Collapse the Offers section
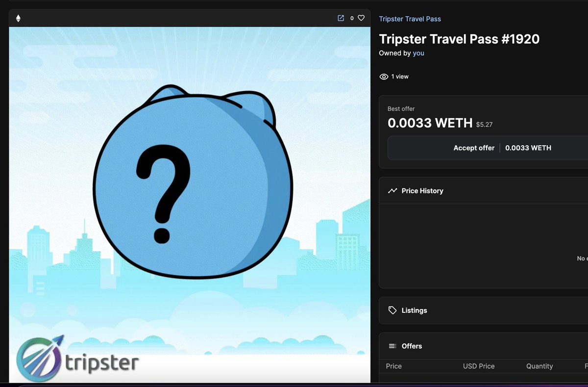This screenshot has width=588, height=387. (x=483, y=346)
